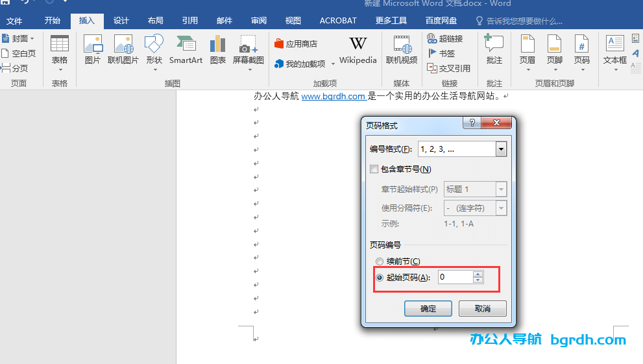643x364 pixels.
Task: Switch to the 邮件 tab
Action: click(x=224, y=21)
